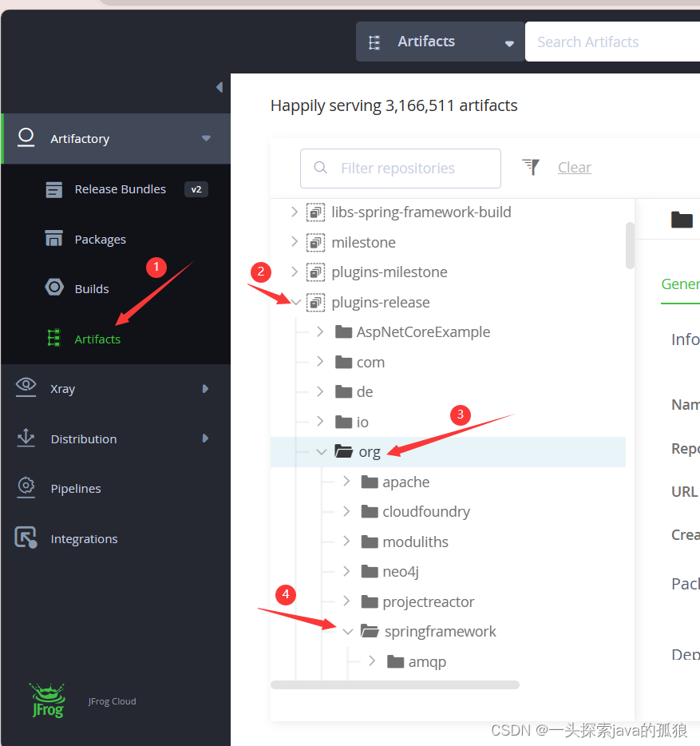The height and width of the screenshot is (746, 700).
Task: Click the tree vertical scrollbar thumb
Action: pyautogui.click(x=630, y=245)
